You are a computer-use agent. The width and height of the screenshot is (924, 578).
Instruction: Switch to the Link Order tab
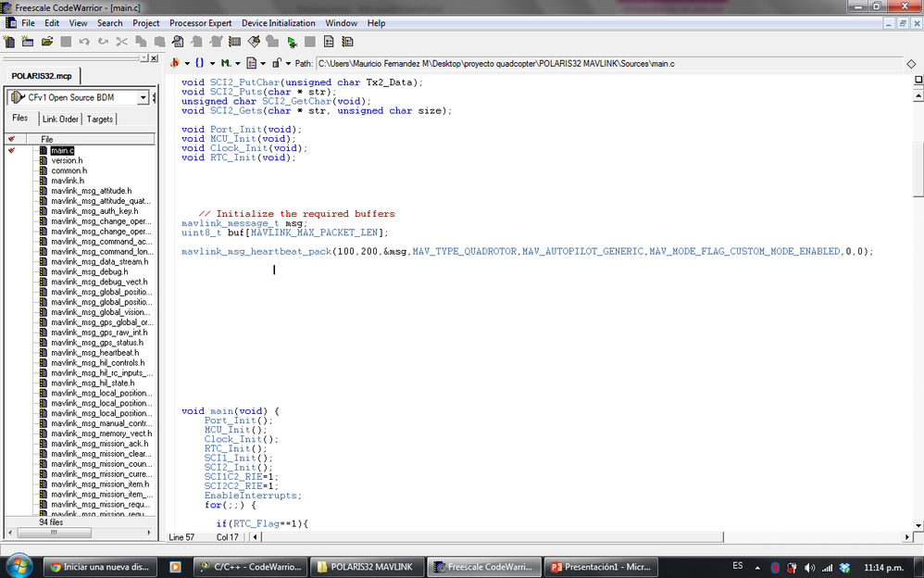(x=60, y=119)
